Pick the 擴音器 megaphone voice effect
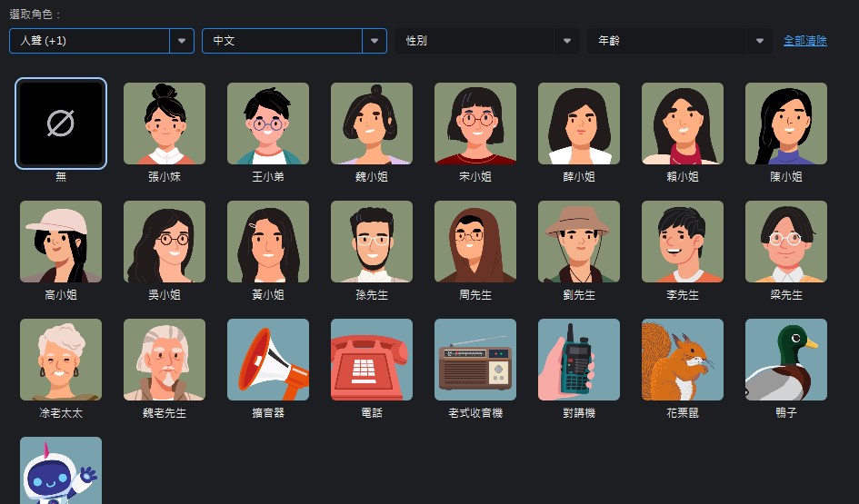 [268, 360]
